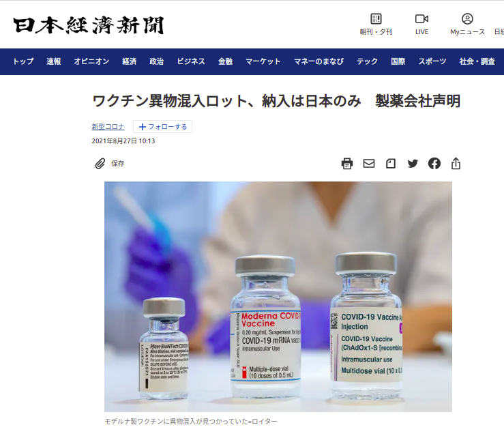Image resolution: width=504 pixels, height=438 pixels.
Task: Click the フォローする button
Action: 162,127
